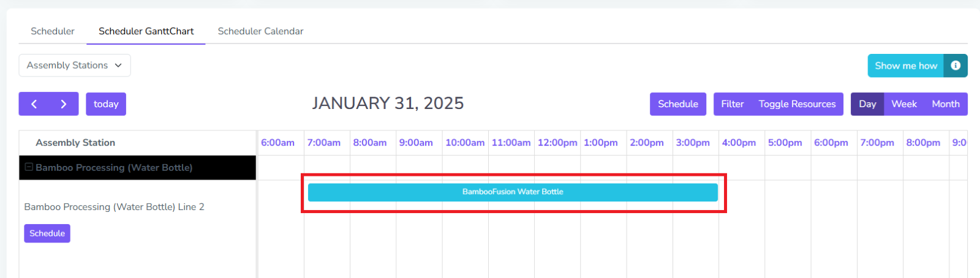Select the Scheduler GanttChart tab
Image resolution: width=980 pixels, height=278 pixels.
(146, 31)
